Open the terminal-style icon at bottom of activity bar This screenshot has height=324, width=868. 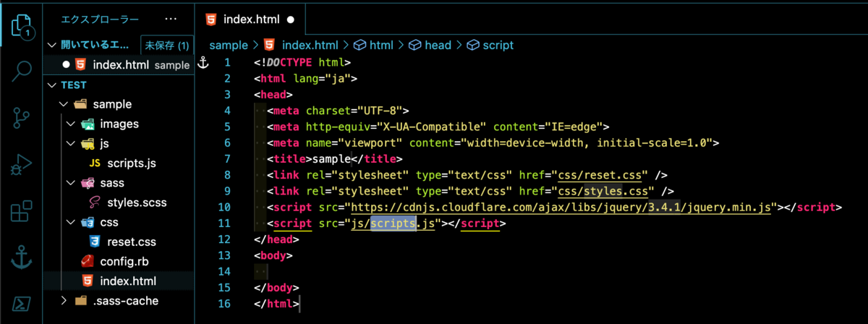pyautogui.click(x=21, y=303)
